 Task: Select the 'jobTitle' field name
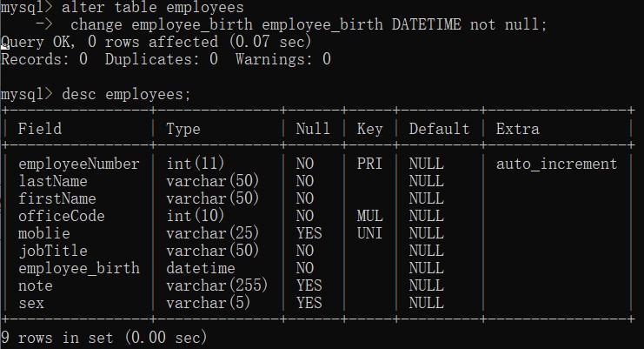point(53,251)
